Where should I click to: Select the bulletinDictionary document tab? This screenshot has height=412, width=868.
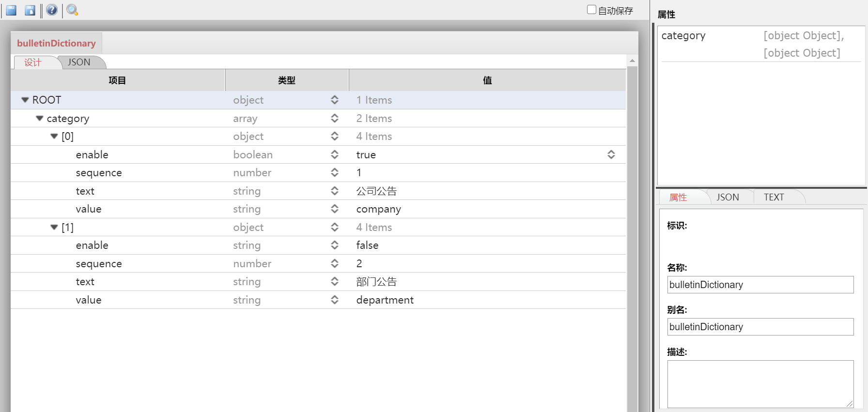pyautogui.click(x=56, y=43)
